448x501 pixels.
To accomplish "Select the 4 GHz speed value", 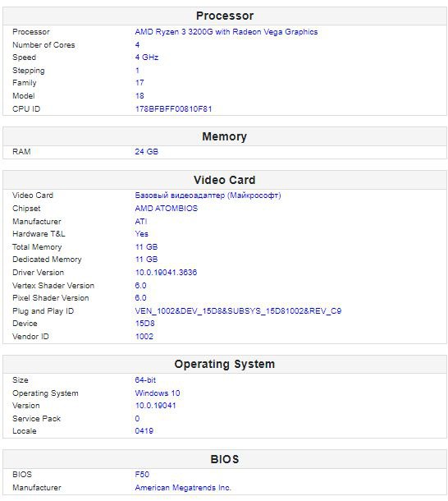I will pyautogui.click(x=147, y=57).
